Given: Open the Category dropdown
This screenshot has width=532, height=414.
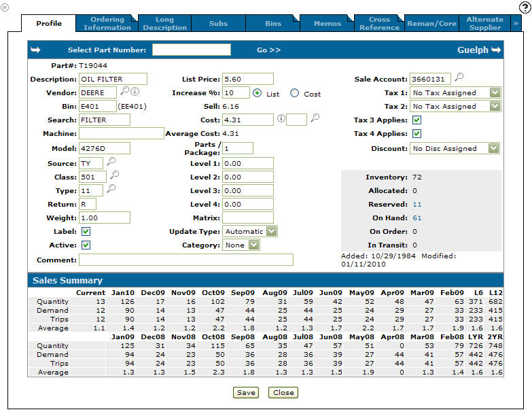Looking at the screenshot, I should [x=241, y=245].
